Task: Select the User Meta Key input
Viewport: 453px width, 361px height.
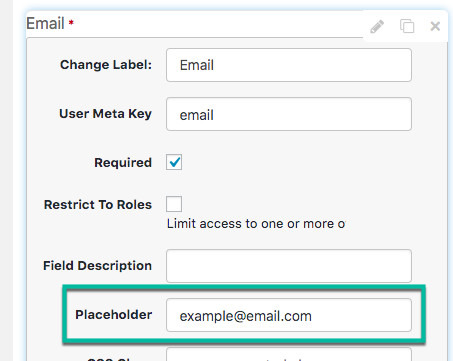Action: (x=289, y=114)
